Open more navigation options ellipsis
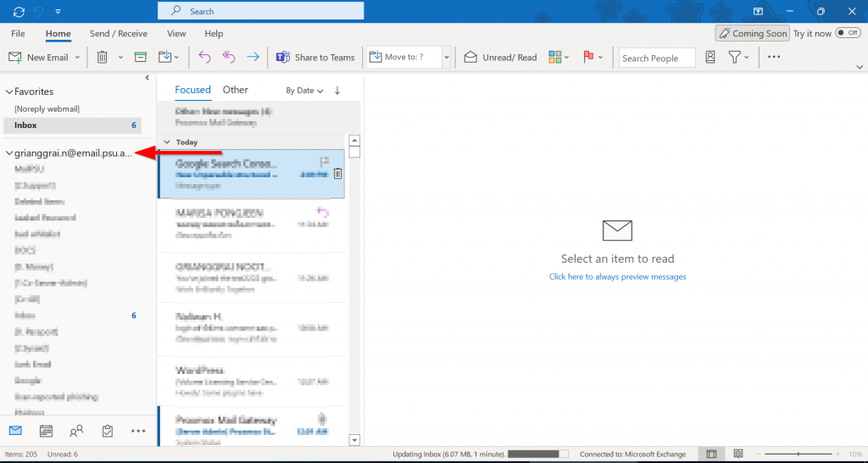Screen dimensions: 868x463 point(138,430)
